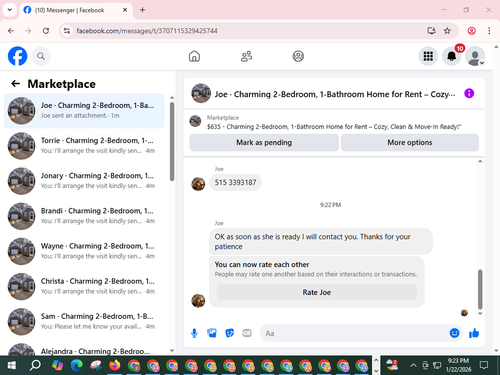Launch Firefox from taskbar

pyautogui.click(x=115, y=365)
